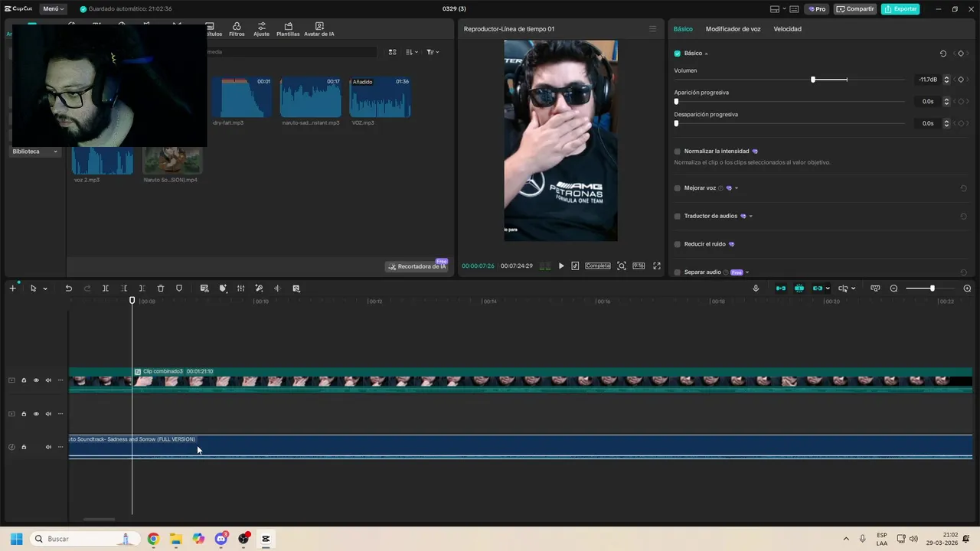Enable the Reducir el ruido checkbox
Image resolution: width=980 pixels, height=551 pixels.
click(678, 244)
